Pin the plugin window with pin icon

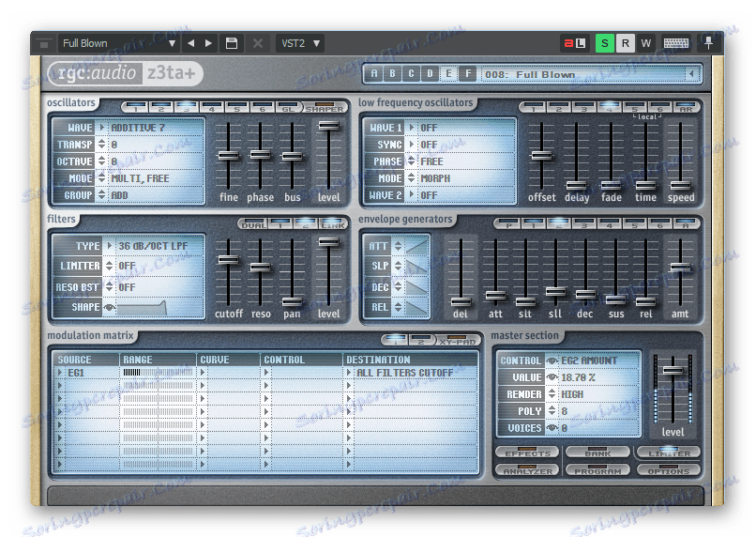pyautogui.click(x=708, y=42)
